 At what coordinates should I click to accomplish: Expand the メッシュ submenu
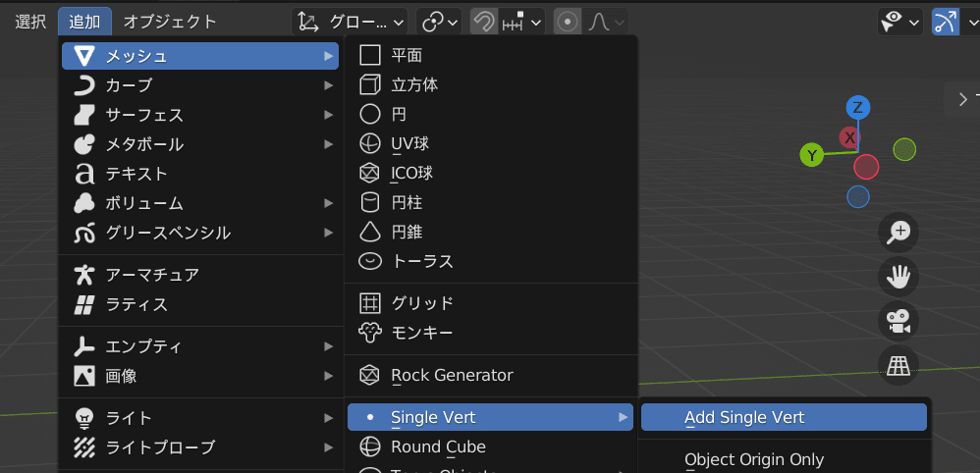click(200, 56)
